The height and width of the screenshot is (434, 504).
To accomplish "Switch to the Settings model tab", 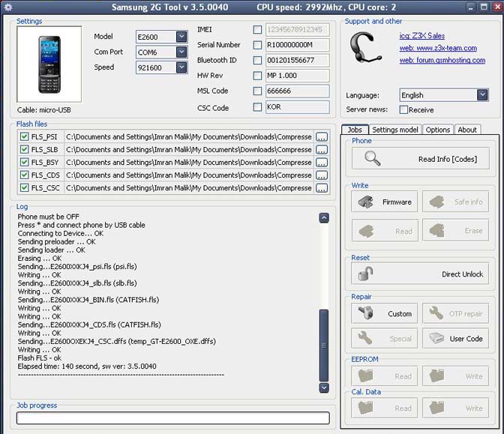I will pyautogui.click(x=394, y=130).
